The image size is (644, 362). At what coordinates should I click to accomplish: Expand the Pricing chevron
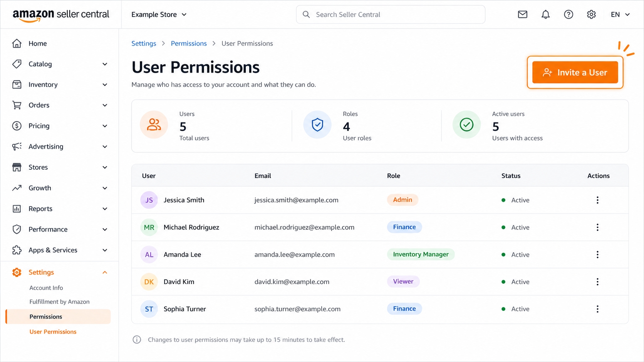105,126
